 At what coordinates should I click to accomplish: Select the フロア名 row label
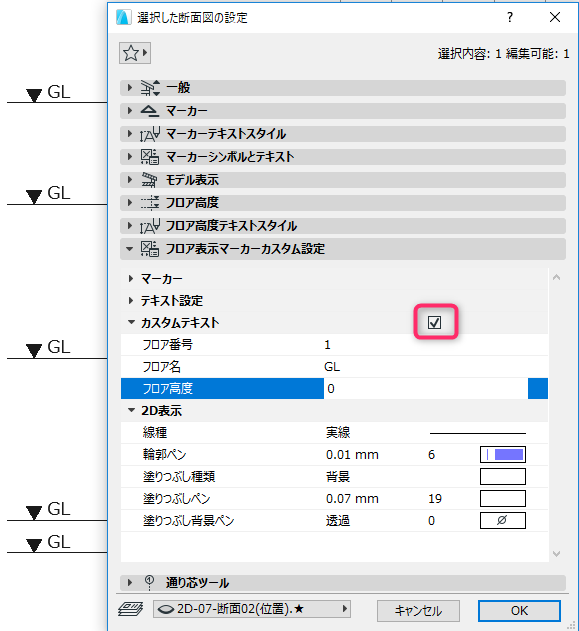pos(162,367)
